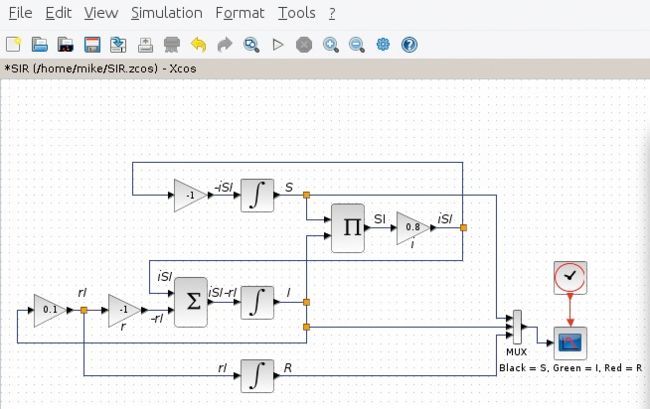Open the Simulation menu
The height and width of the screenshot is (409, 650).
click(x=166, y=13)
